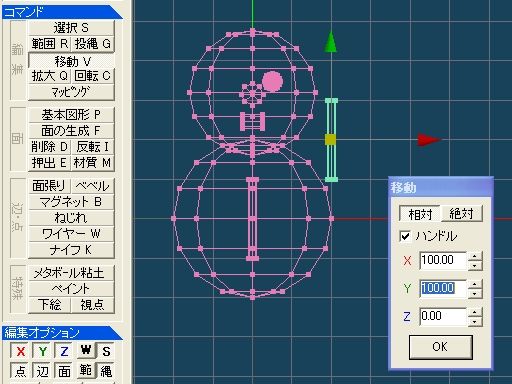Increase Z value with up spinner arrow

tap(475, 312)
